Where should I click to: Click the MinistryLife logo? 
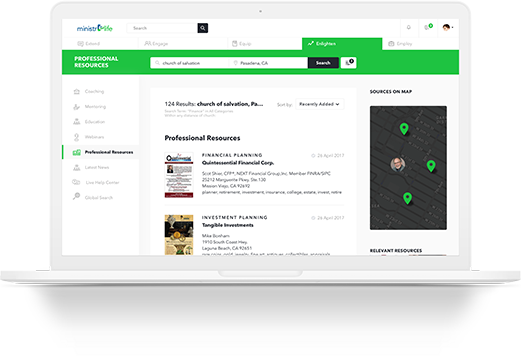click(x=95, y=28)
